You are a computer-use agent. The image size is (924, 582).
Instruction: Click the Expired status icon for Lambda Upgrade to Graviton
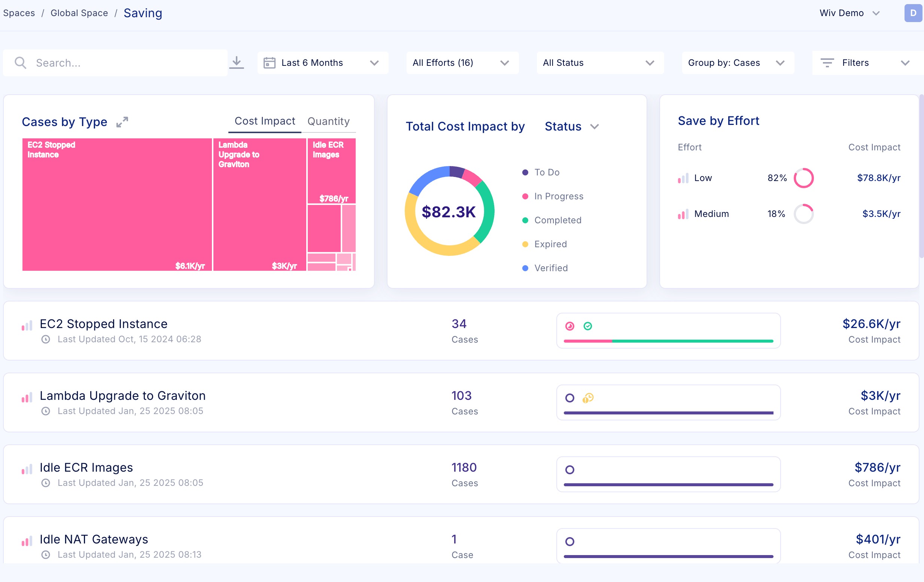588,398
